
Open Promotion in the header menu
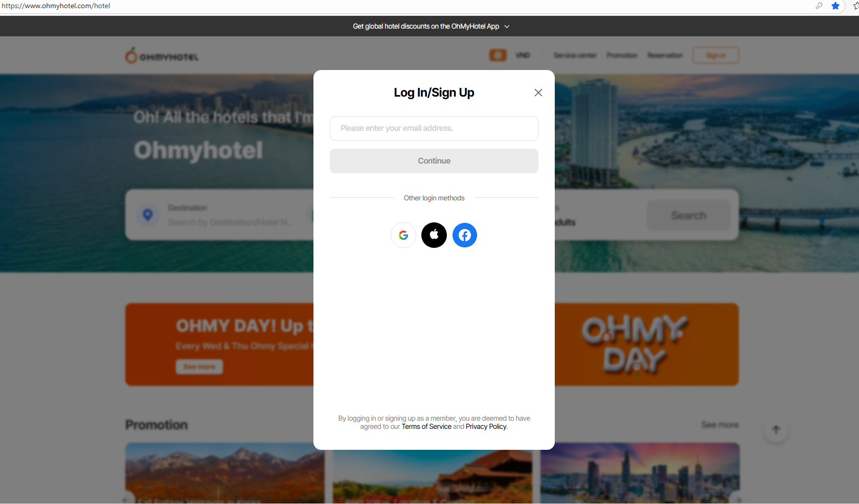pyautogui.click(x=622, y=55)
